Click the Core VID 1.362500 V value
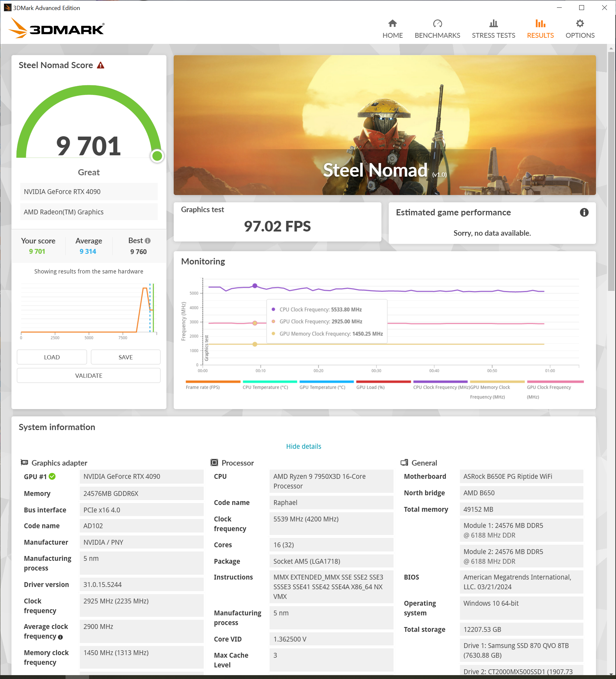 point(331,639)
